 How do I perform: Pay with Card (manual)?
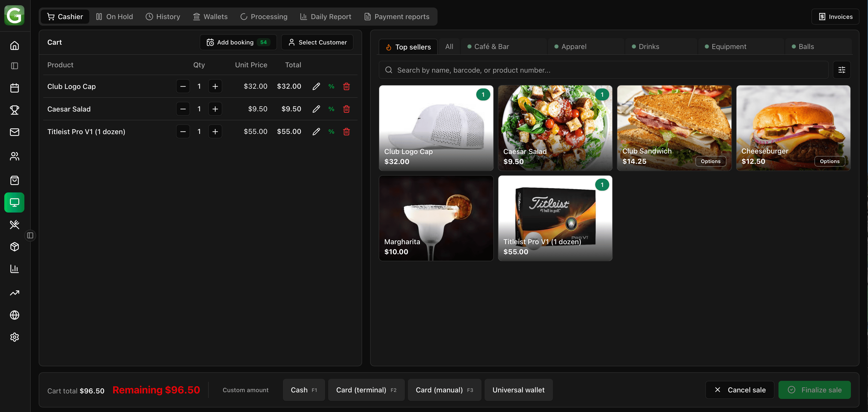(444, 390)
